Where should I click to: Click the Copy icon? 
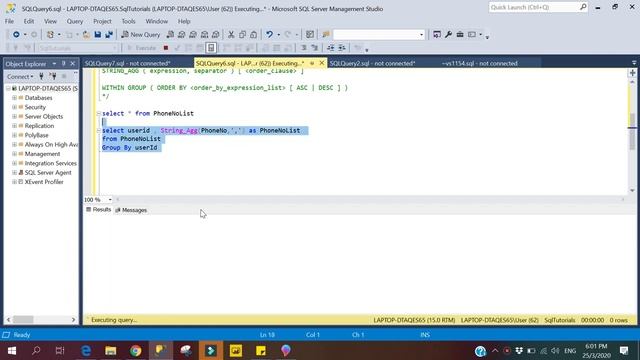(x=242, y=35)
